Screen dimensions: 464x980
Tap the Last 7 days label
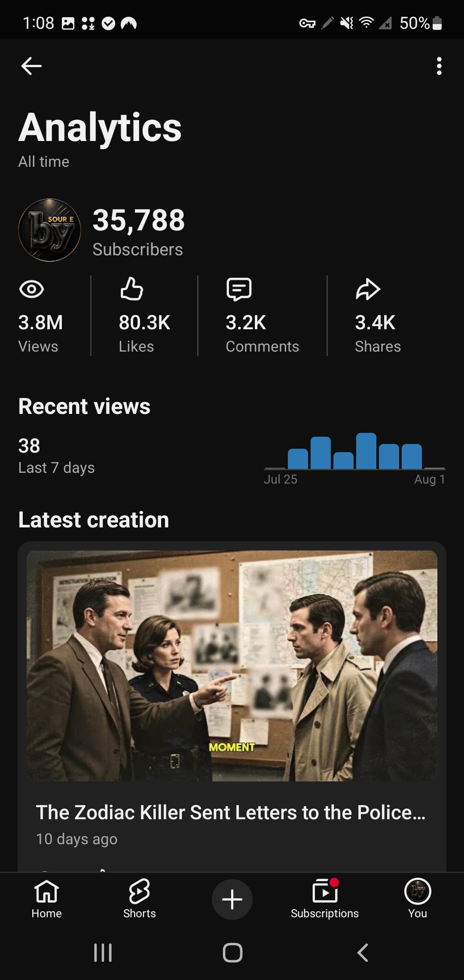pyautogui.click(x=56, y=468)
